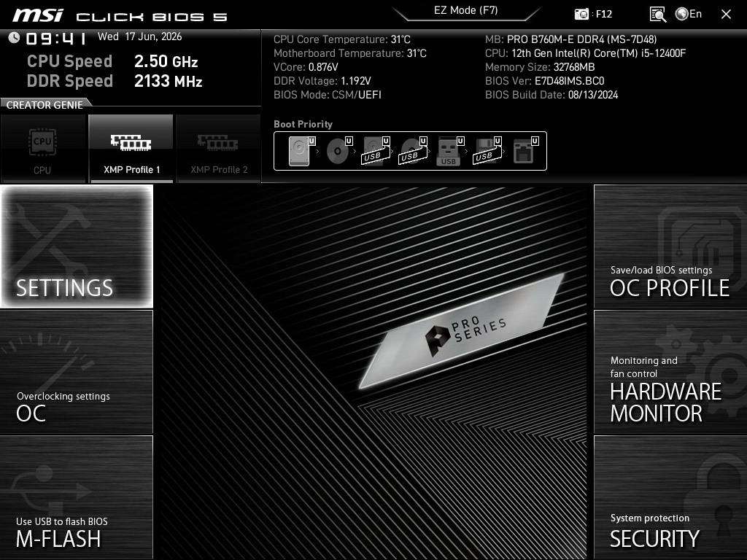
Task: Open the SETTINGS menu tile
Action: pyautogui.click(x=77, y=246)
